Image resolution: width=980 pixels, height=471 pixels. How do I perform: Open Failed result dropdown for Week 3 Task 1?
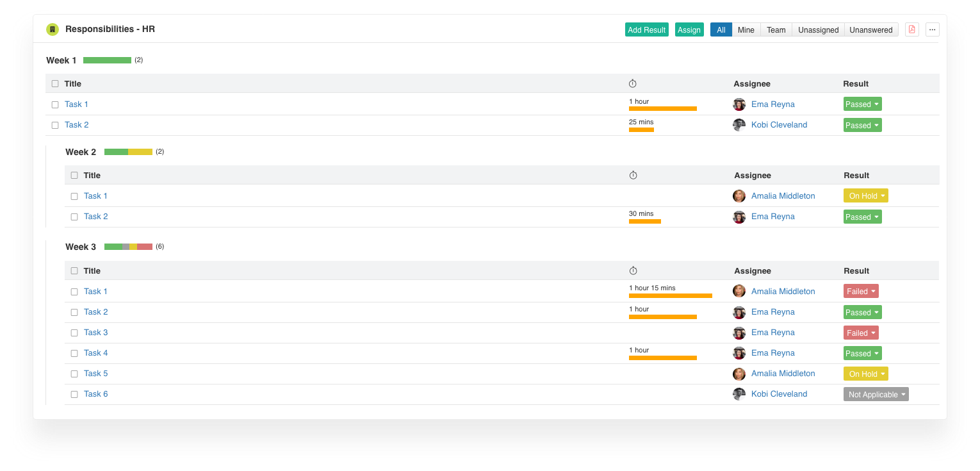(861, 292)
